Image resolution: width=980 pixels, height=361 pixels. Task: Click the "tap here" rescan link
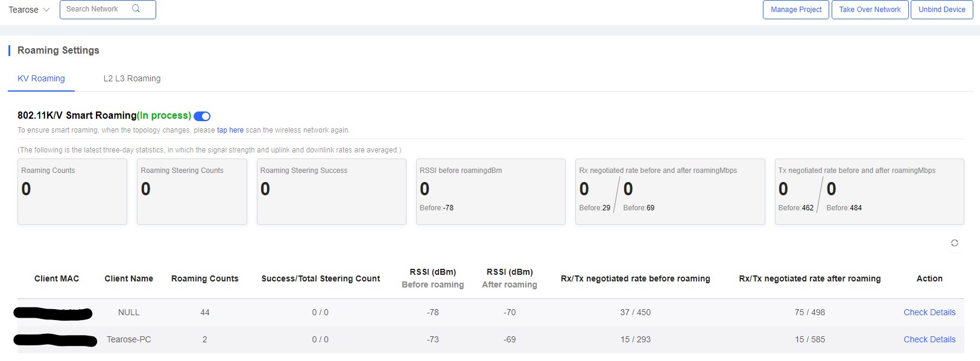coord(230,130)
